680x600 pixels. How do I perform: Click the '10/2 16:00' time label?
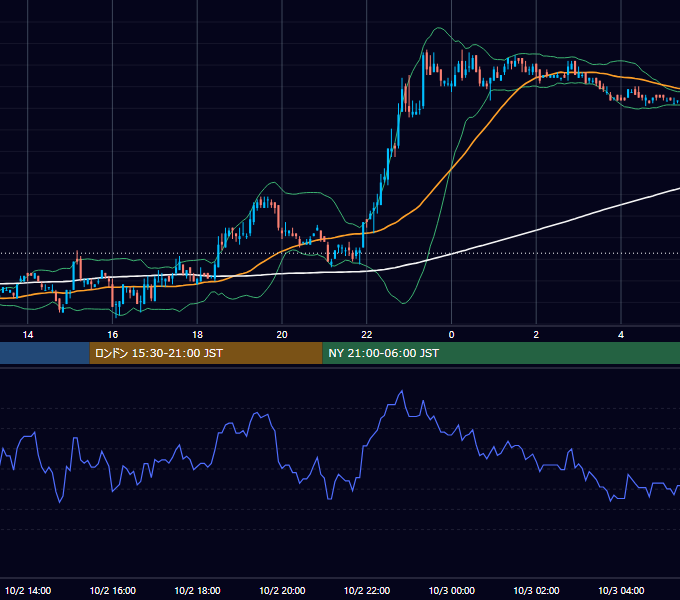tap(113, 590)
